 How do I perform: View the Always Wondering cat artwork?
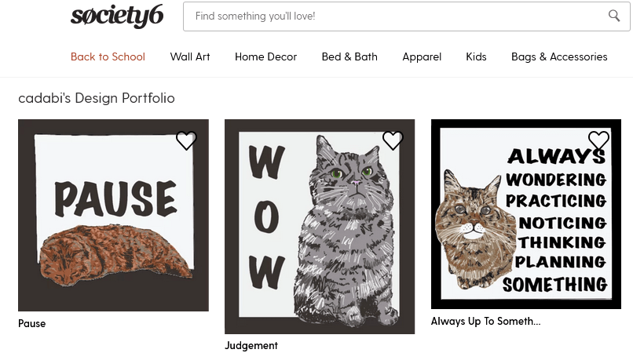coord(526,214)
